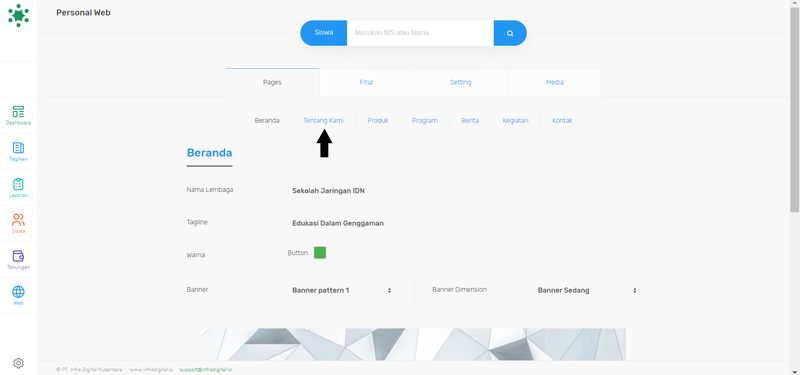
Task: Focus the NIS atau Nama search field
Action: tap(420, 33)
